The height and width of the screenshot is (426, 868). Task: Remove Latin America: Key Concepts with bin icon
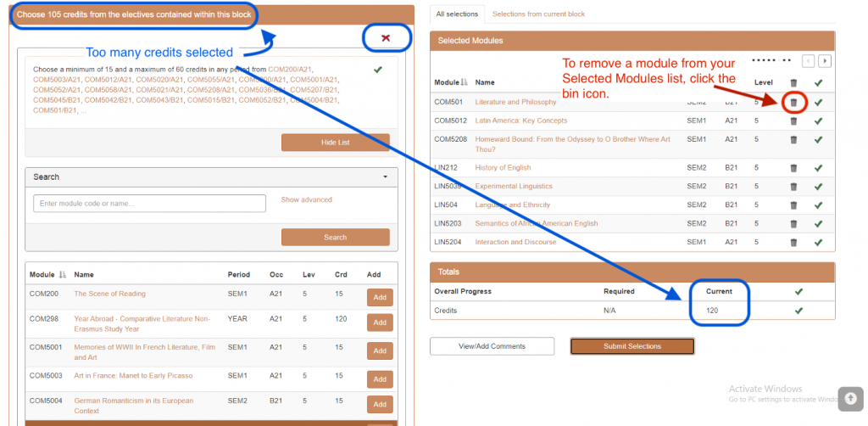click(793, 121)
